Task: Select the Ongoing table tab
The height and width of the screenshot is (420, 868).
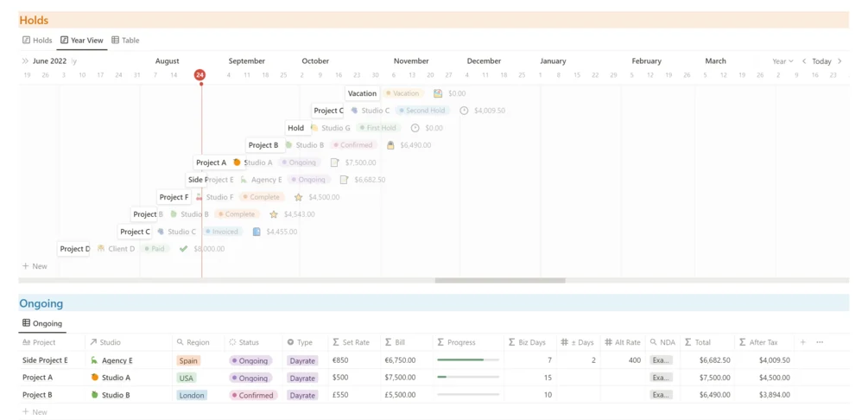Action: point(42,323)
